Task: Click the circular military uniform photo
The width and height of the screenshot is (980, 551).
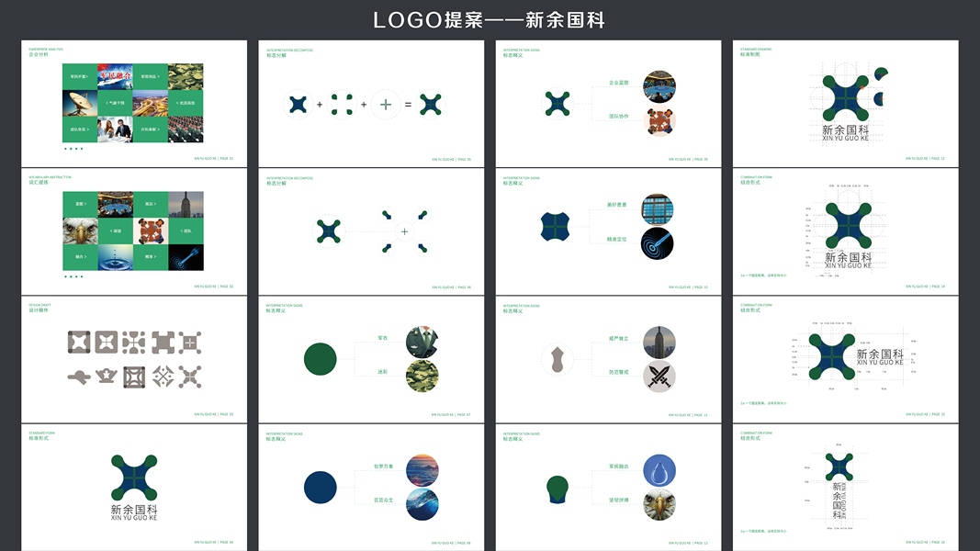Action: 422,342
